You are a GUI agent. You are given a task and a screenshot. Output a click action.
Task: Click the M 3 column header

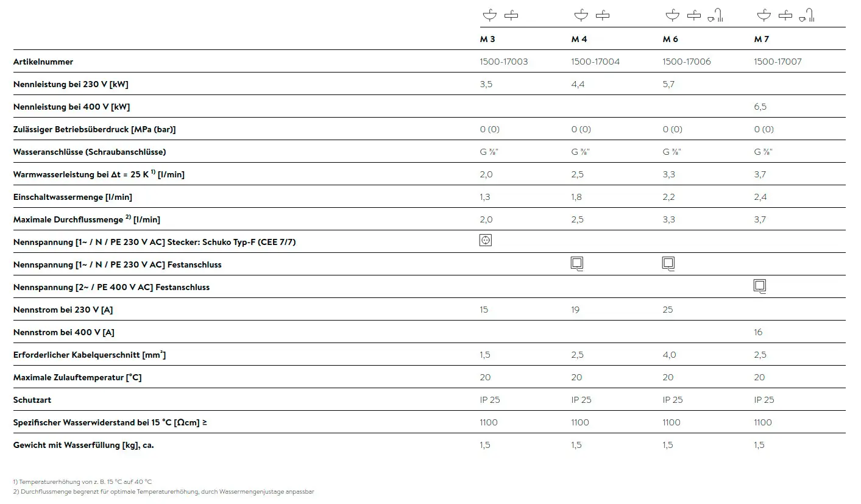(487, 39)
